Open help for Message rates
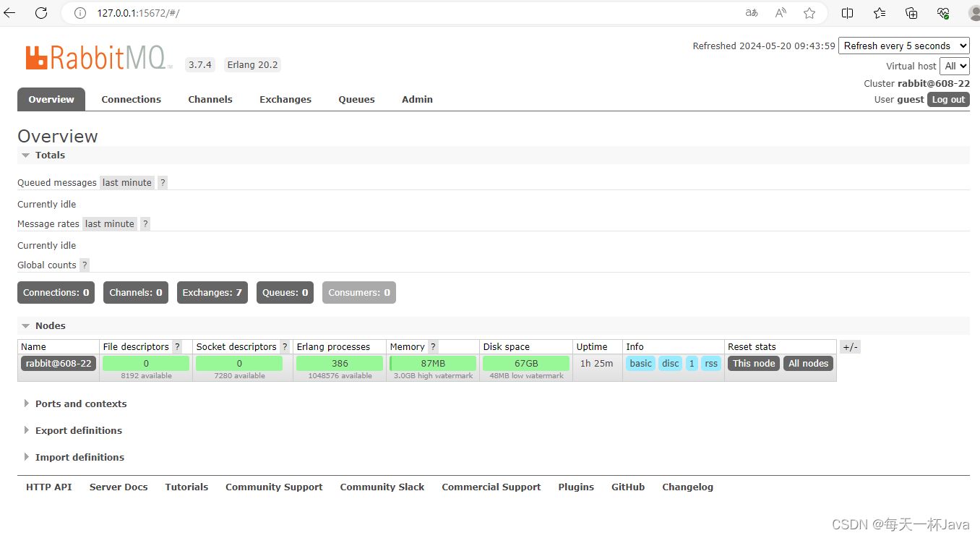Viewport: 980px width, 538px height. 145,223
